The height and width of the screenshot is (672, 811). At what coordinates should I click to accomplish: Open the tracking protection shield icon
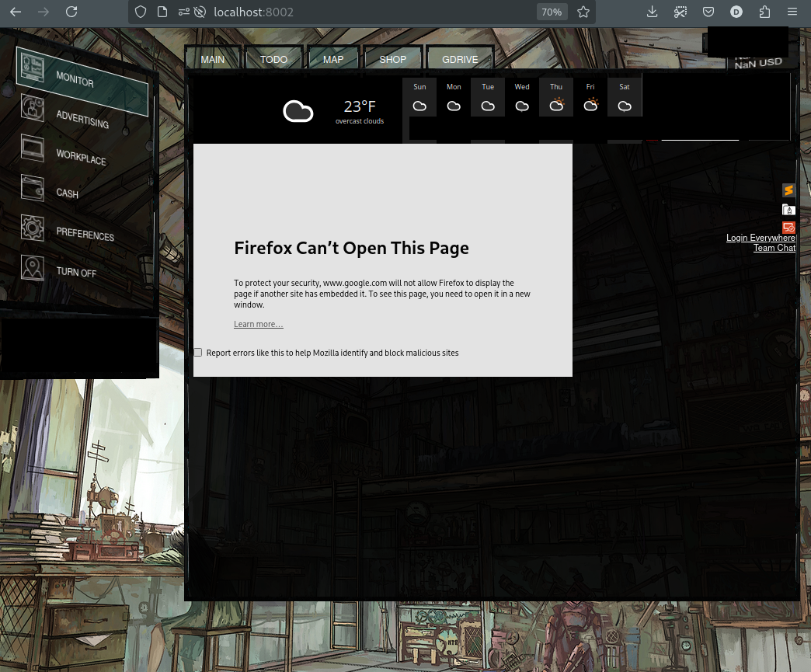141,12
